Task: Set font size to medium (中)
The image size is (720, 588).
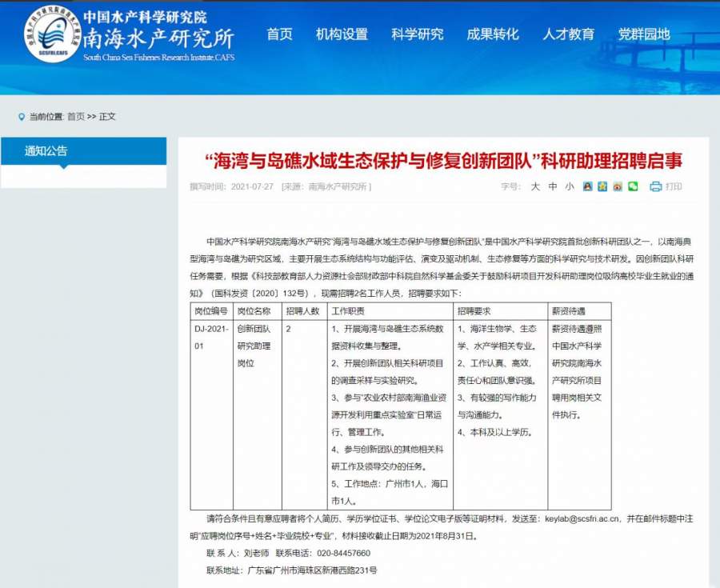Action: (x=553, y=186)
